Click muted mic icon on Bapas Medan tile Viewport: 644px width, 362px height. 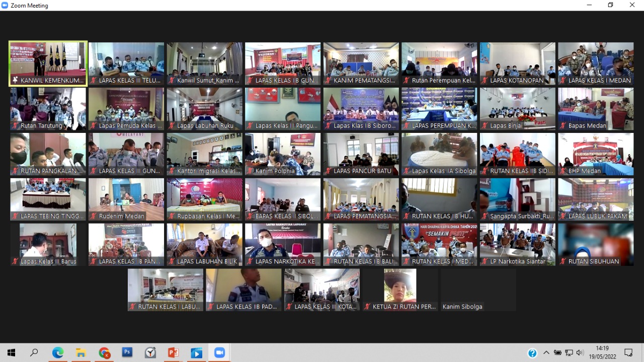point(563,126)
